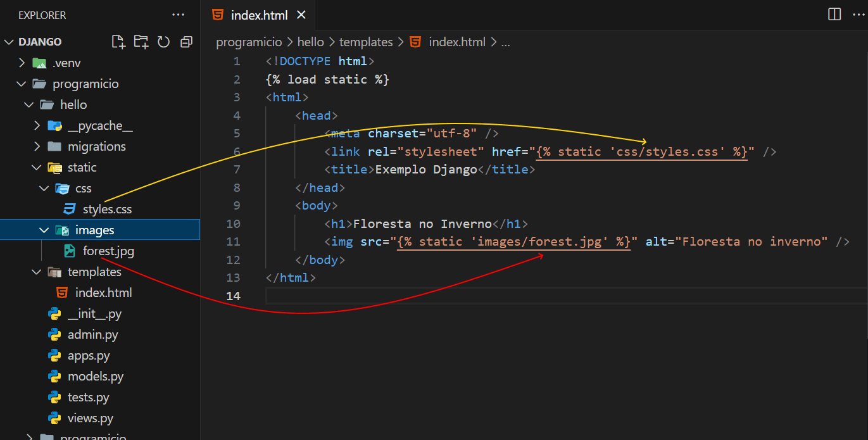
Task: Click the HTML5 icon in breadcrumb
Action: click(x=415, y=42)
